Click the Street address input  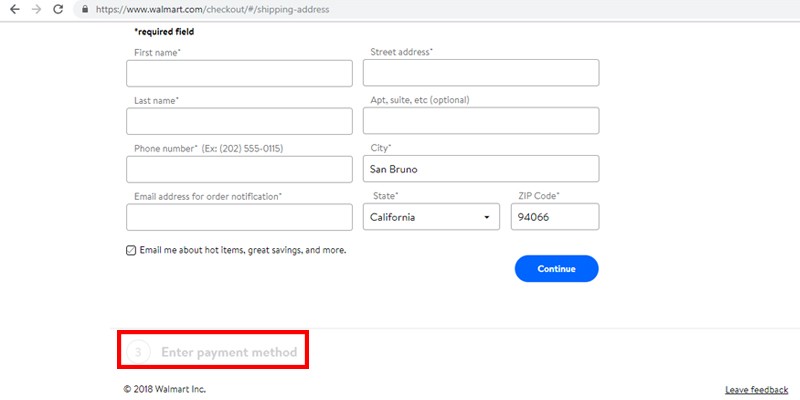[x=480, y=73]
